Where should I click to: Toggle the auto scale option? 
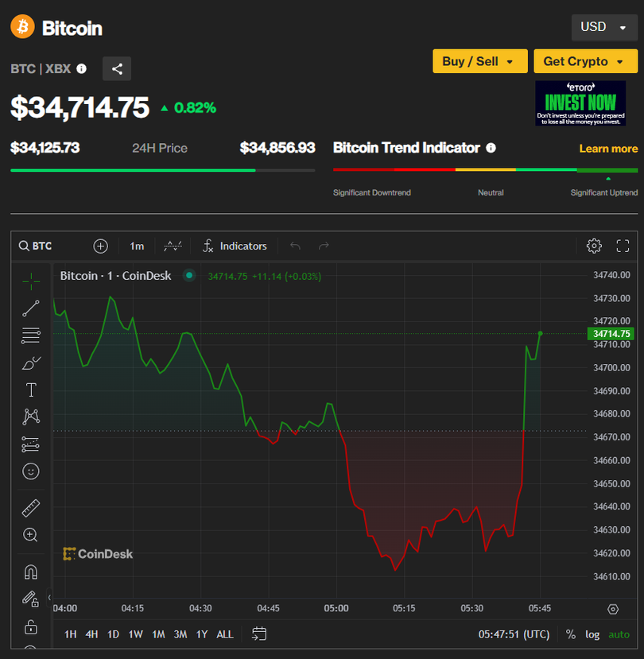coord(619,634)
